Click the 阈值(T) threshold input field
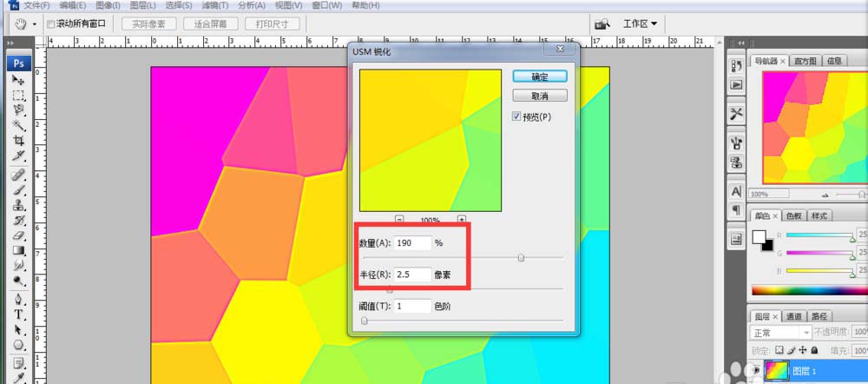 pyautogui.click(x=413, y=306)
